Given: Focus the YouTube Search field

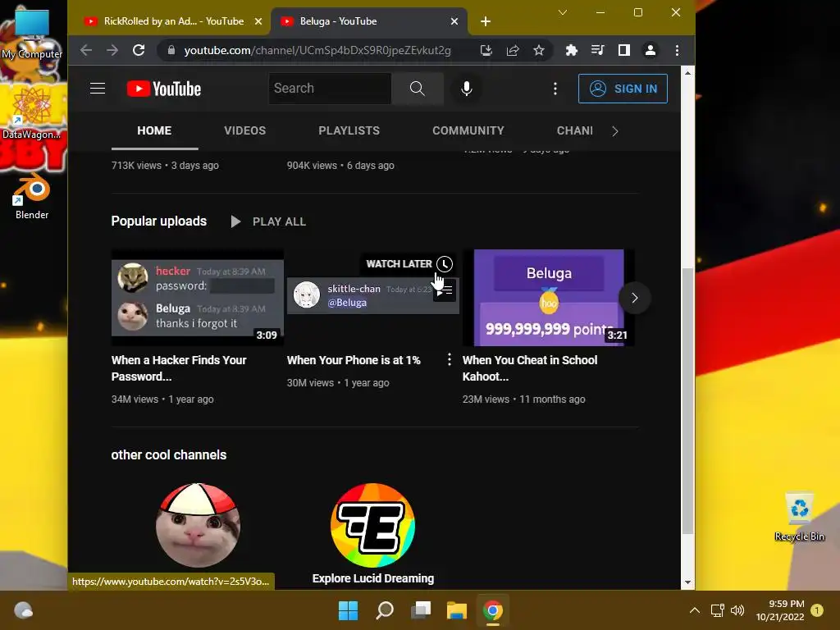Looking at the screenshot, I should point(330,89).
